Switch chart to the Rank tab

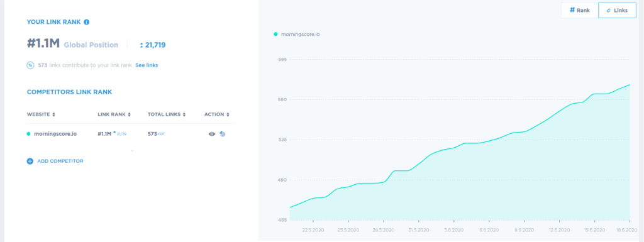click(579, 10)
